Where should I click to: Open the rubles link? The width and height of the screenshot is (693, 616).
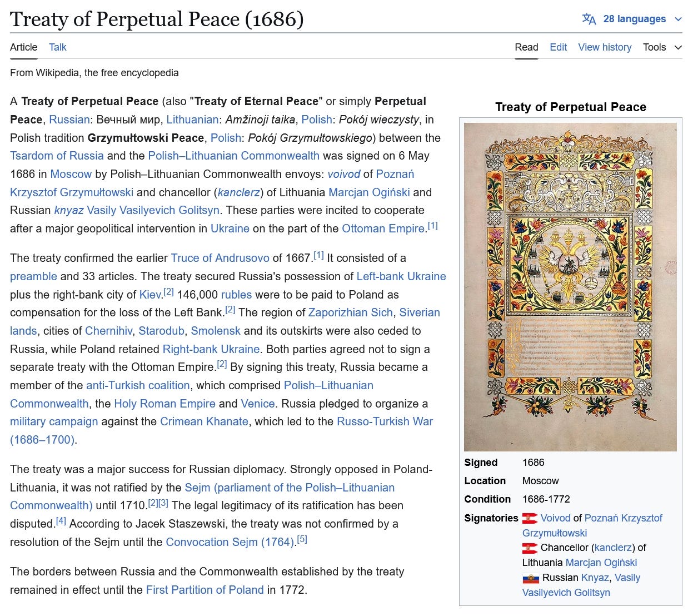tap(236, 295)
